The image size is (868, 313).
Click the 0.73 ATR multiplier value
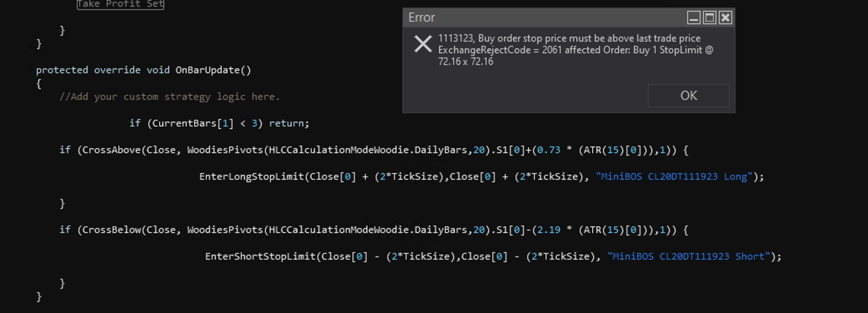[x=548, y=150]
